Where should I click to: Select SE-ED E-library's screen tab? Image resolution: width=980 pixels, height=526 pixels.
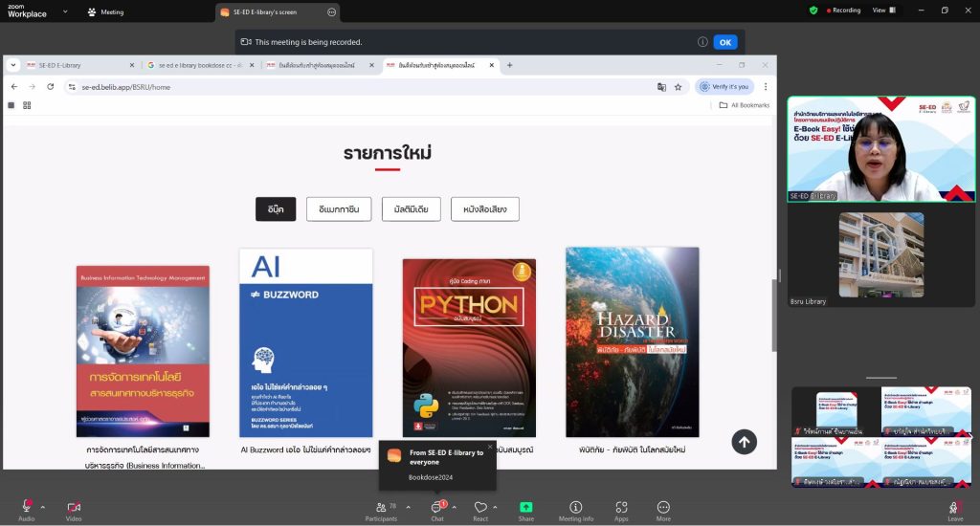[x=278, y=11]
